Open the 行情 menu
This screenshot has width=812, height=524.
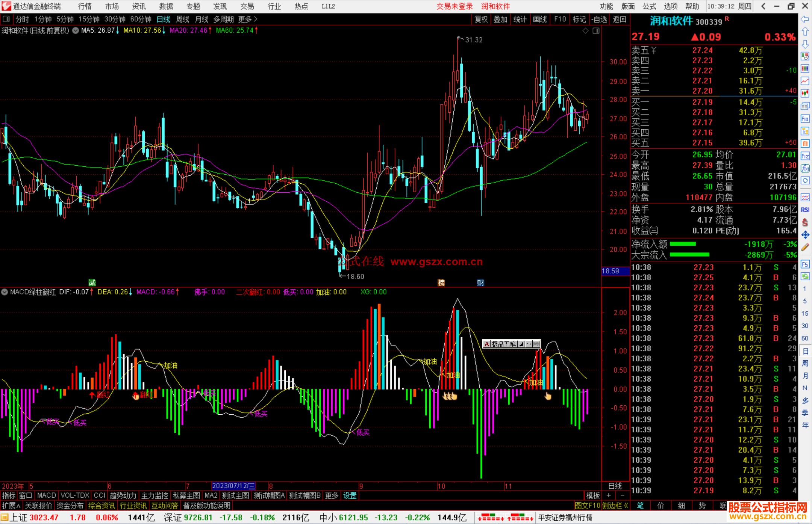click(85, 6)
